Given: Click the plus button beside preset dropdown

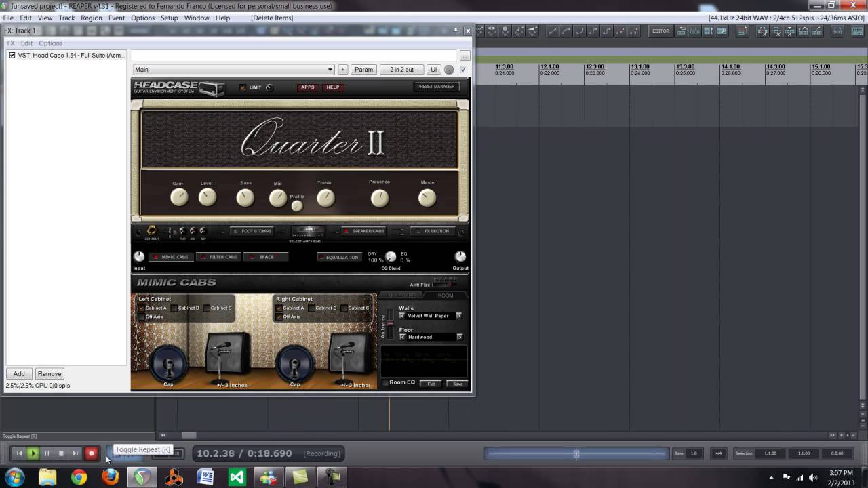Looking at the screenshot, I should pos(342,70).
